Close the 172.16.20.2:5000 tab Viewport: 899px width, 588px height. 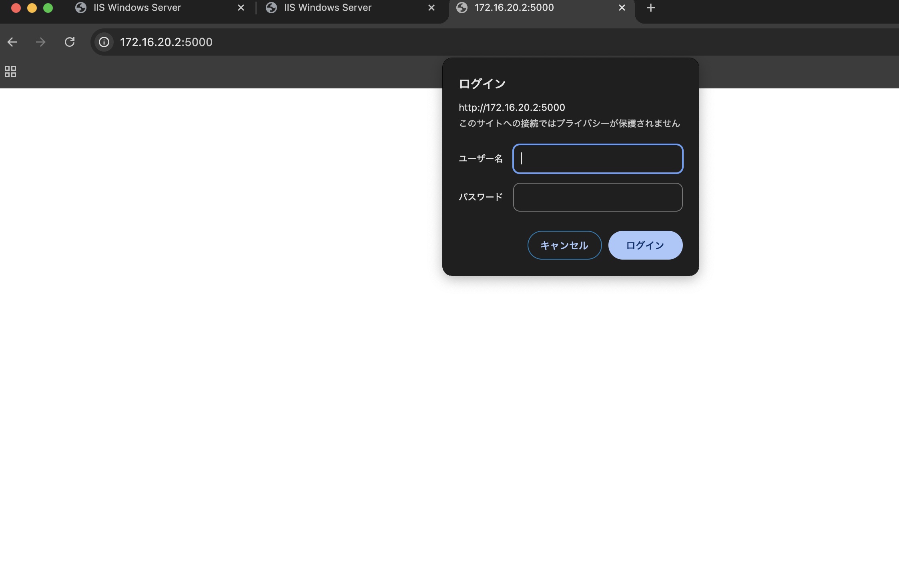tap(622, 8)
